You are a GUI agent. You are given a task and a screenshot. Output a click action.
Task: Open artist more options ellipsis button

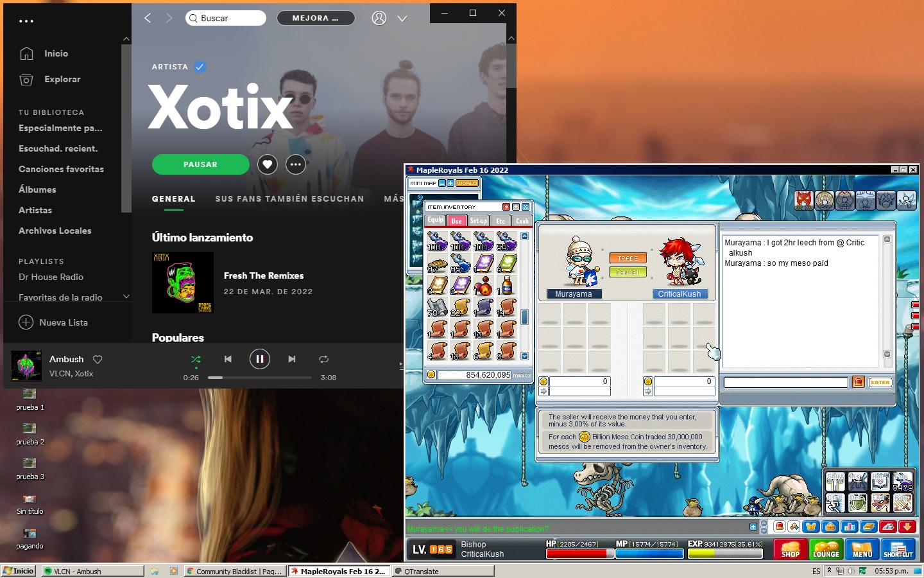click(x=295, y=164)
